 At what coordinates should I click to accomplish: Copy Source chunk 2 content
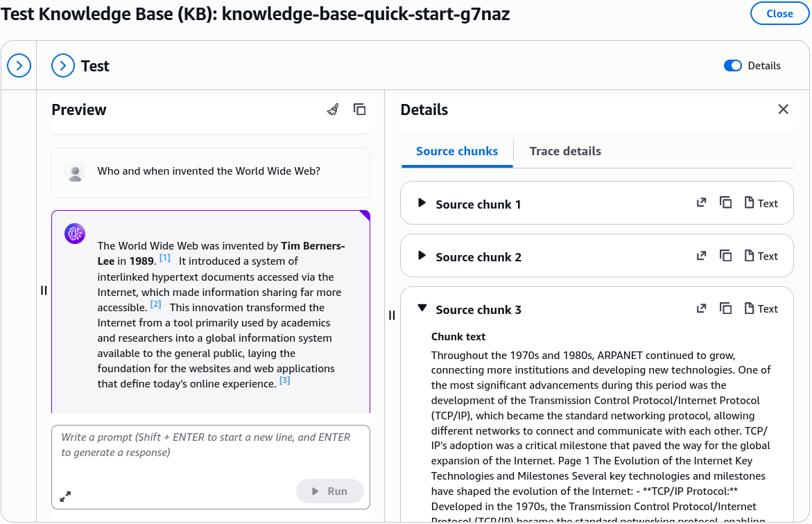coord(725,256)
